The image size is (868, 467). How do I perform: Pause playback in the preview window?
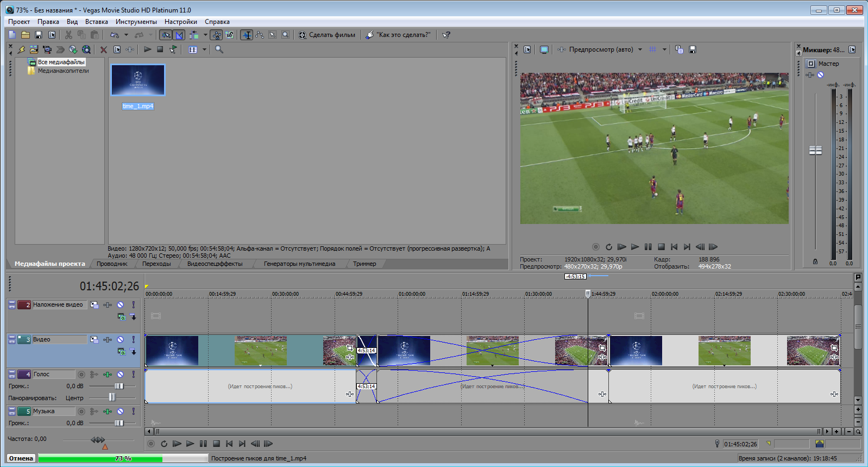pos(648,247)
